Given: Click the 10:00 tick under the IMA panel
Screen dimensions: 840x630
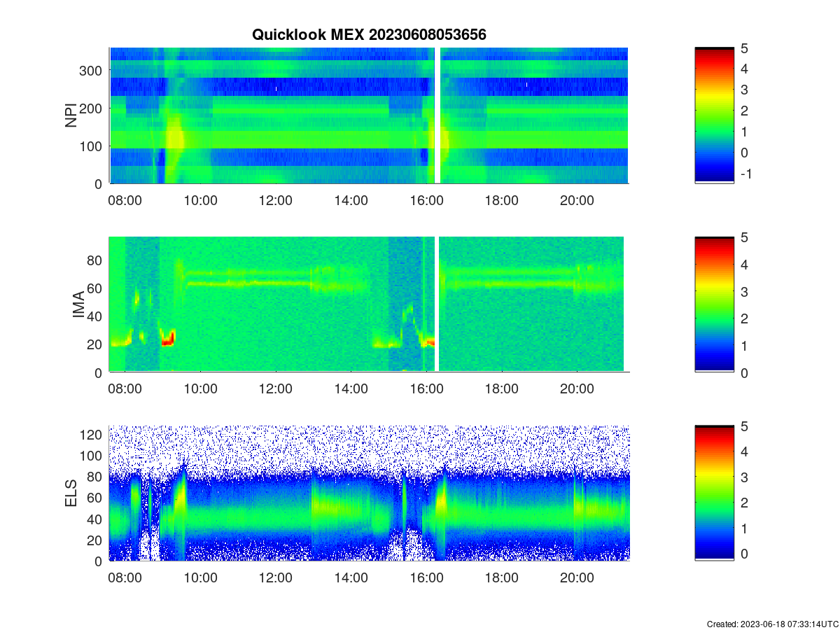Looking at the screenshot, I should click(x=200, y=389).
